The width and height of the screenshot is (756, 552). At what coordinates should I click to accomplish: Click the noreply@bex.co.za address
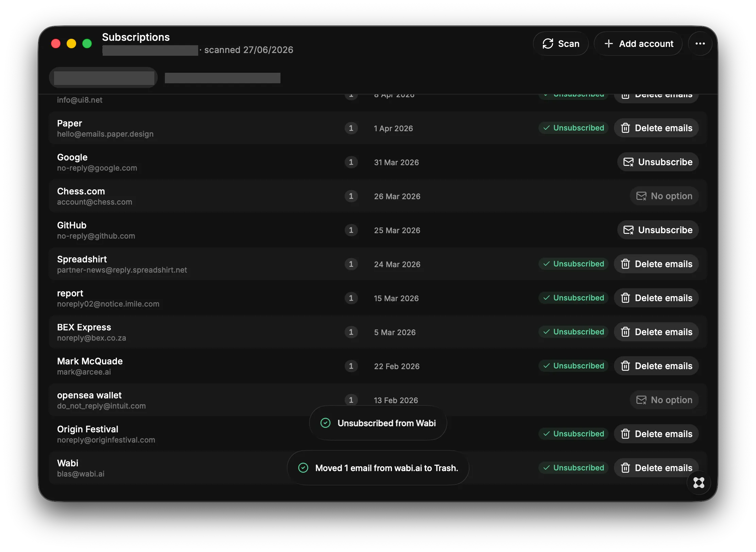click(91, 338)
